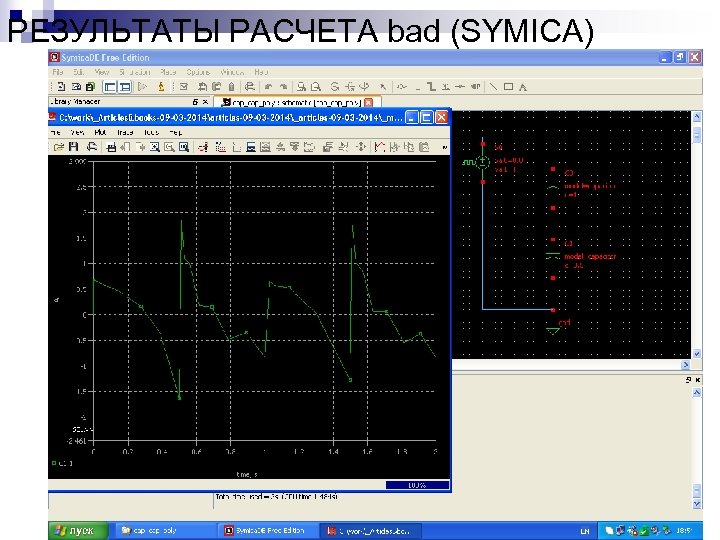Open the Windows Start menu button
720x540 pixels.
pyautogui.click(x=76, y=529)
